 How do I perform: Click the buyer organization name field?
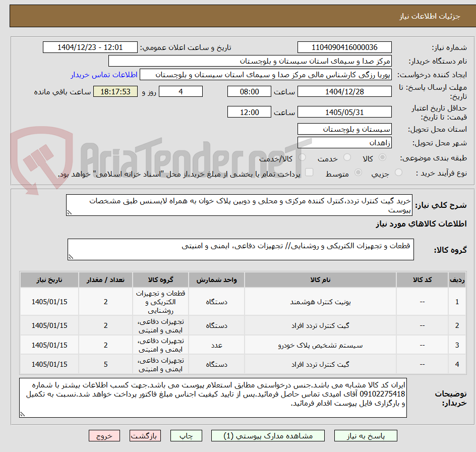coord(250,61)
